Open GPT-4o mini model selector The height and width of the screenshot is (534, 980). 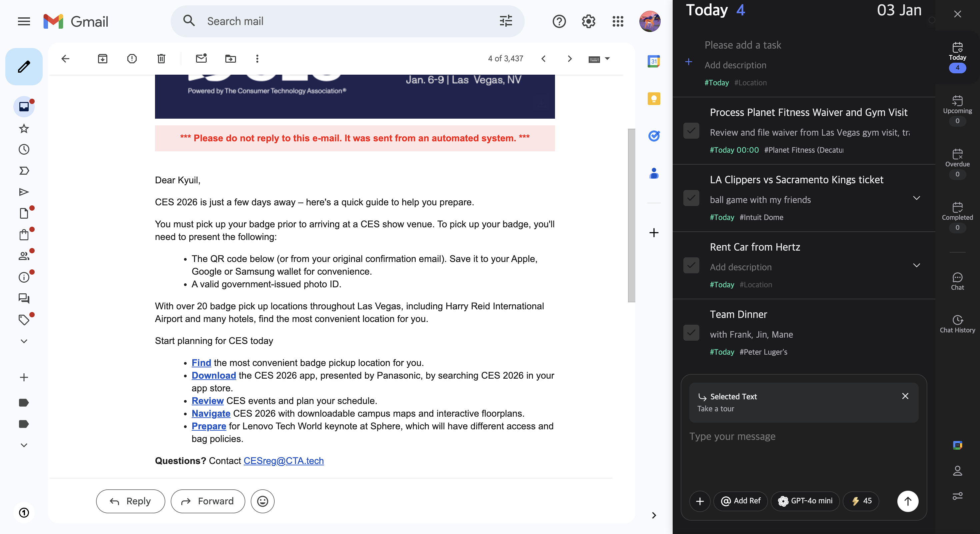point(805,501)
